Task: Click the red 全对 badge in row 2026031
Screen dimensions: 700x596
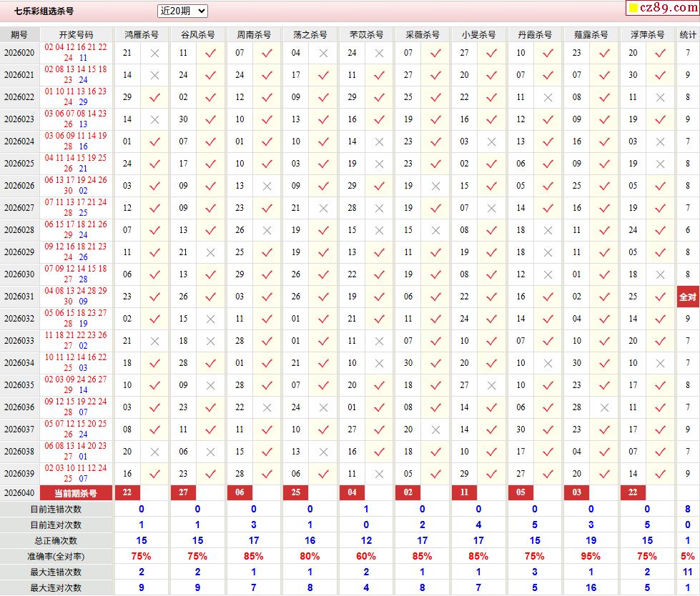Action: click(687, 297)
